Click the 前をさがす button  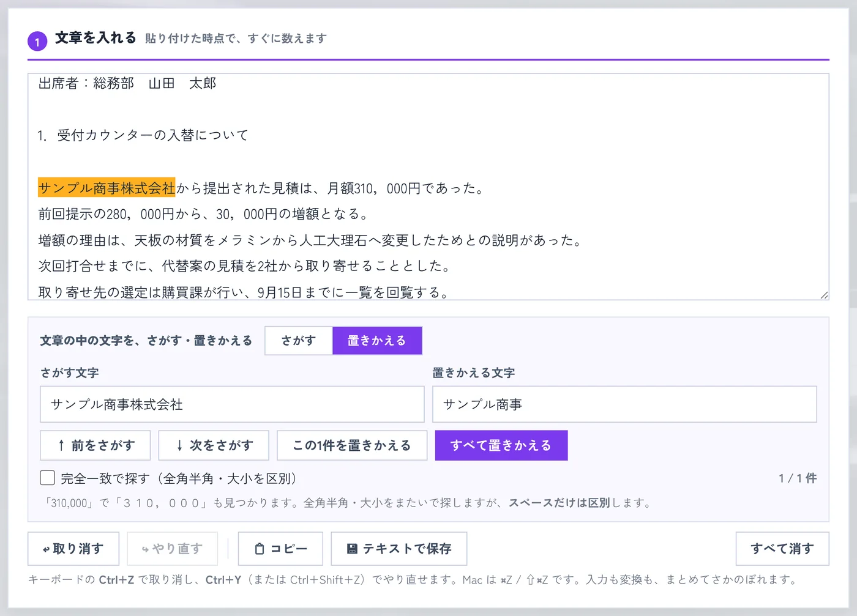coord(95,445)
